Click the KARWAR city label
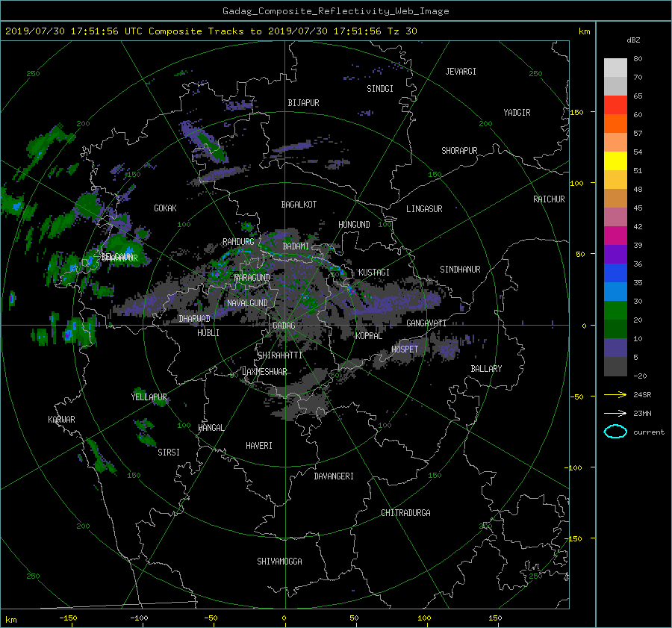Image resolution: width=672 pixels, height=628 pixels. [61, 420]
